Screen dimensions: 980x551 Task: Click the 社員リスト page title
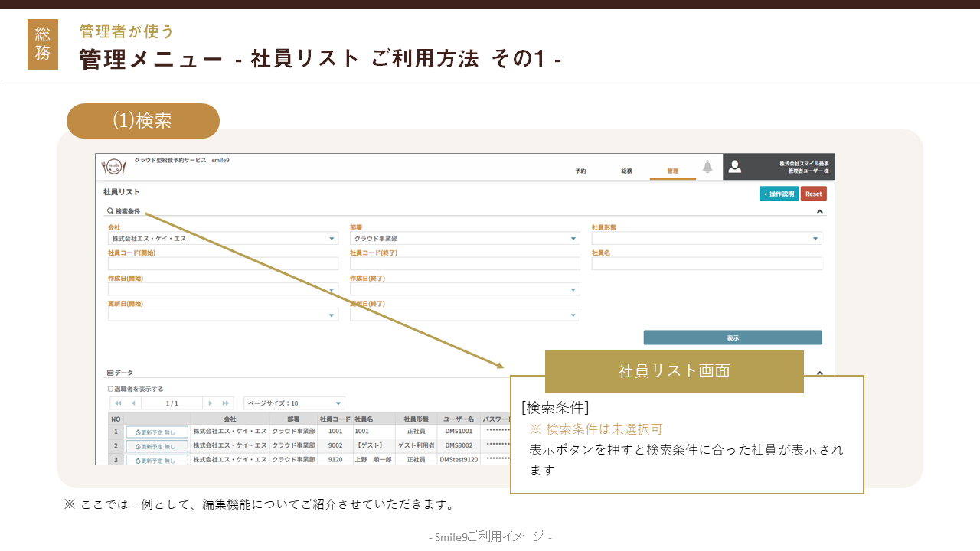[122, 192]
